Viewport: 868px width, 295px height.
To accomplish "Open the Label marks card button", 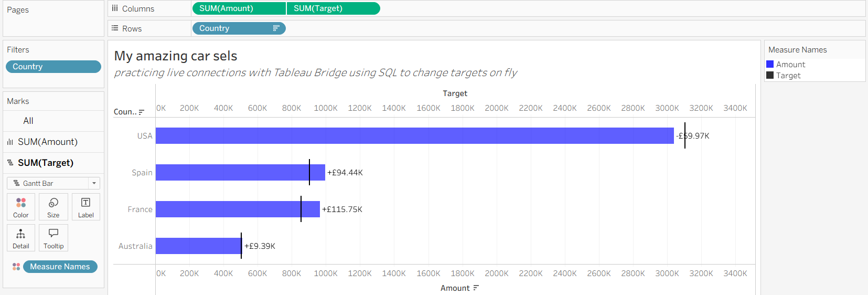I will click(x=85, y=206).
